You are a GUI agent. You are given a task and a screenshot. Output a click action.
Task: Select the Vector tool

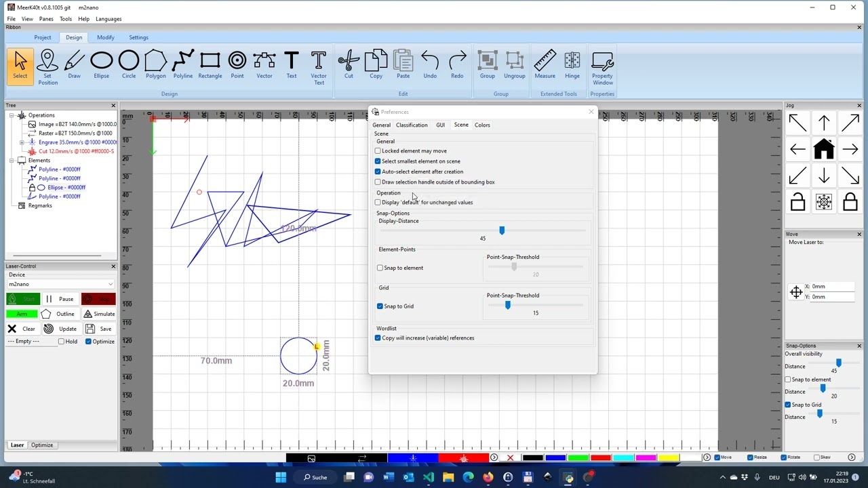(x=264, y=66)
